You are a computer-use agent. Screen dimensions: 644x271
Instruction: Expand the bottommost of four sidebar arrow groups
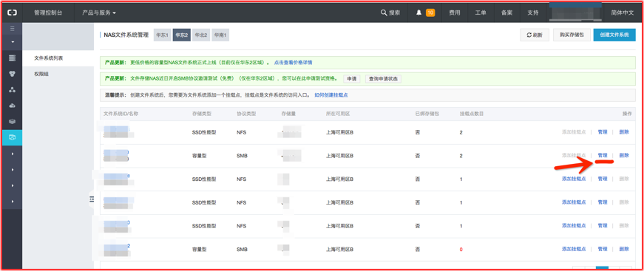tap(13, 202)
